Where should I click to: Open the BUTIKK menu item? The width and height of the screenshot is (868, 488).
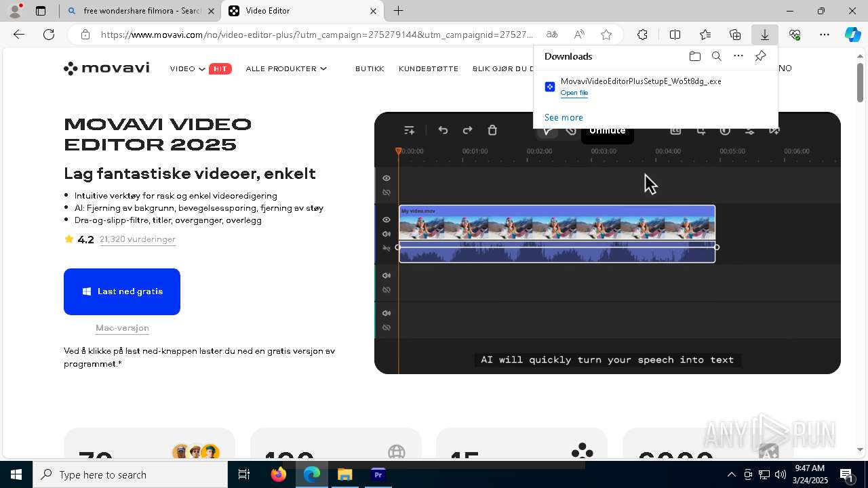click(370, 68)
